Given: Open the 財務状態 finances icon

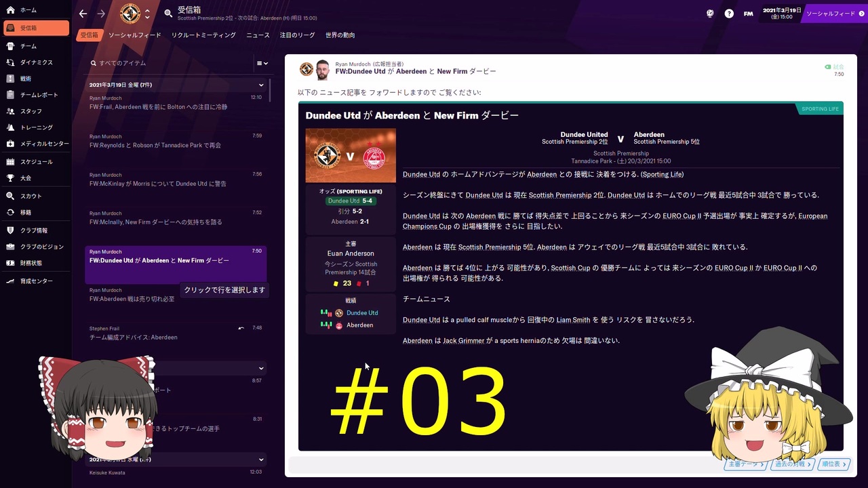Looking at the screenshot, I should point(10,263).
